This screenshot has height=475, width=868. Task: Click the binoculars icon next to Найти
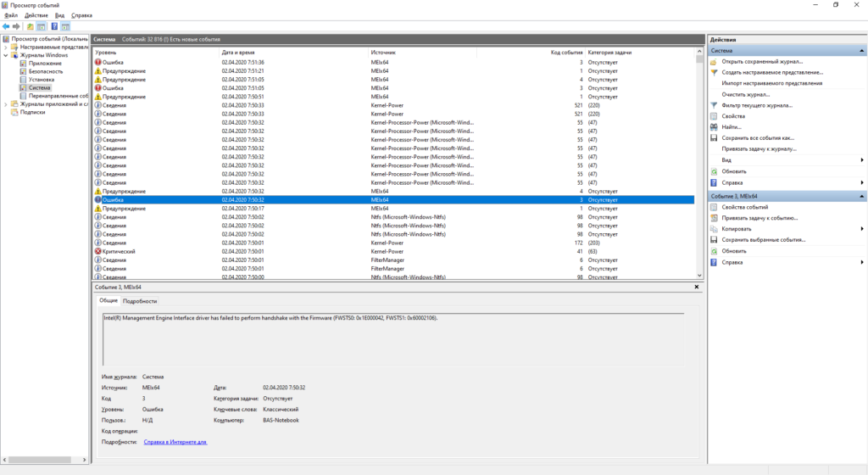(714, 126)
